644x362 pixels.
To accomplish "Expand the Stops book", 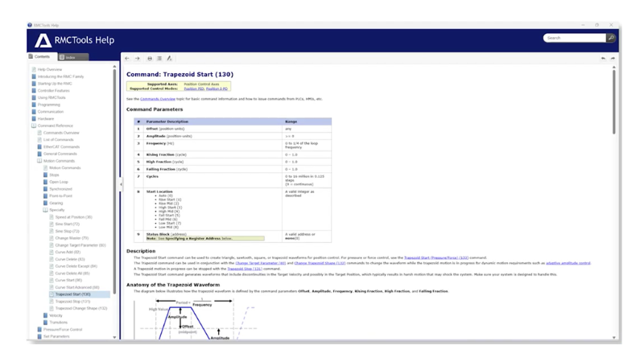I will coord(46,175).
